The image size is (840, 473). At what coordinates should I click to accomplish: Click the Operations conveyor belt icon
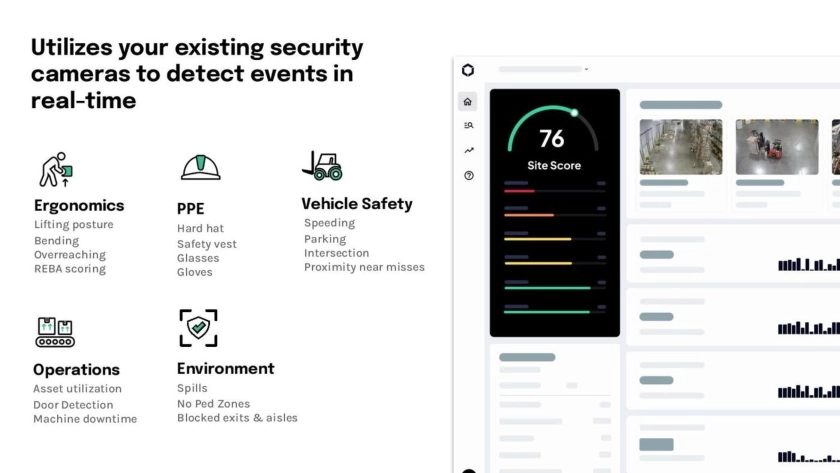[x=55, y=332]
